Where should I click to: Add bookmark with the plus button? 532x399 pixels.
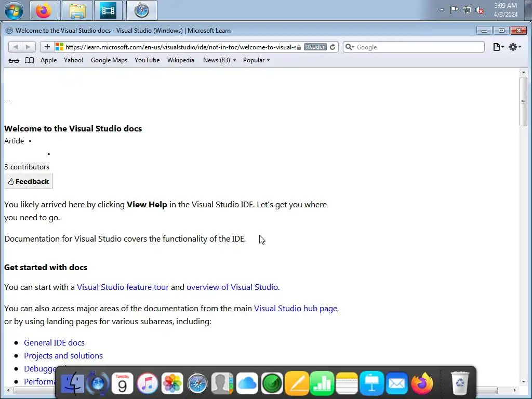[47, 47]
